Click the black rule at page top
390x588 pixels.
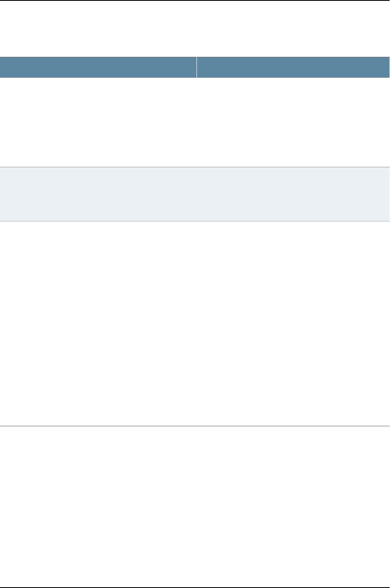click(x=195, y=0)
